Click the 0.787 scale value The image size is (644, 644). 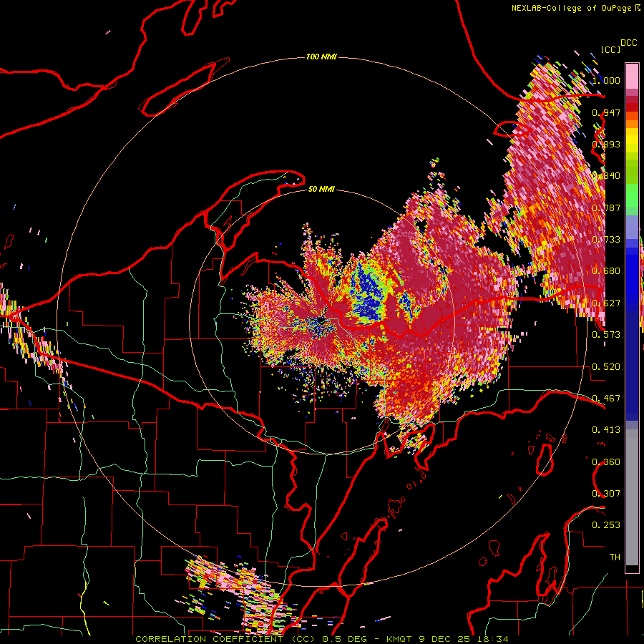[x=606, y=208]
